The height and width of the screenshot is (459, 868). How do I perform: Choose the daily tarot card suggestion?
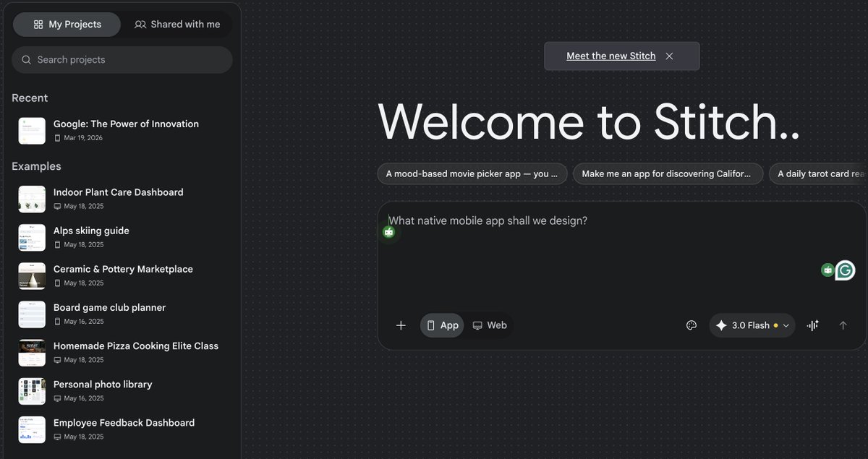818,173
